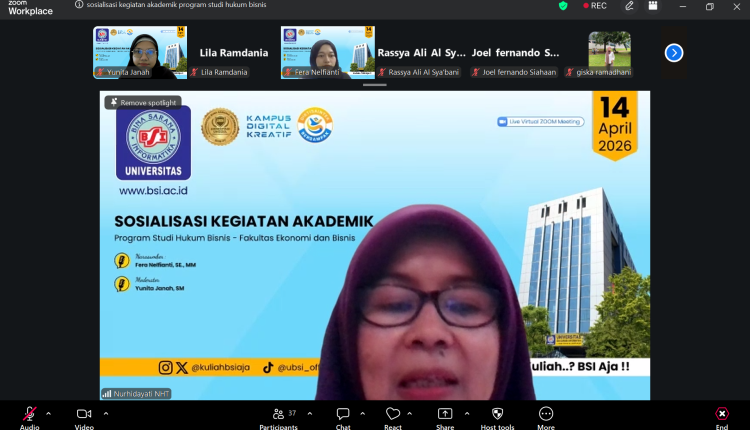The height and width of the screenshot is (430, 750).
Task: Click muted mic icon on Lila Ramdania
Action: 194,72
